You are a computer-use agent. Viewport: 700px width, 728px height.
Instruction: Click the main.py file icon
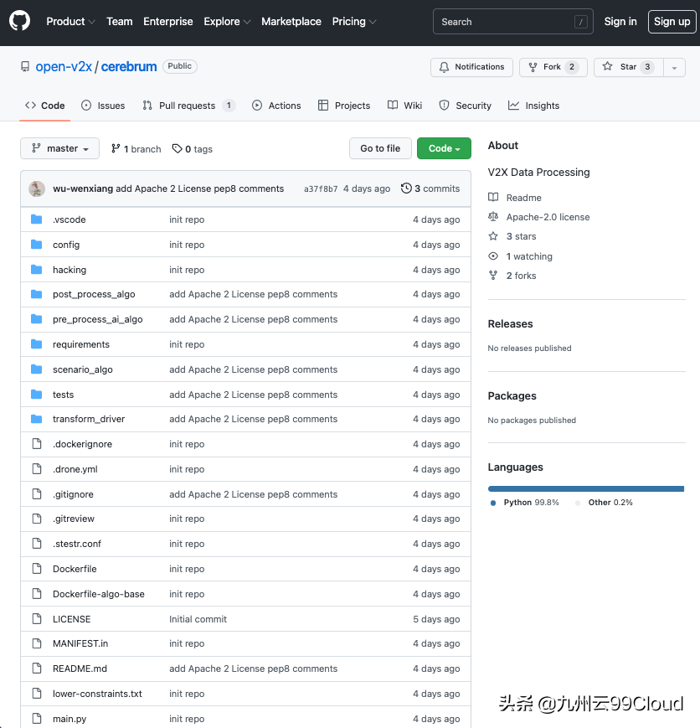point(37,718)
